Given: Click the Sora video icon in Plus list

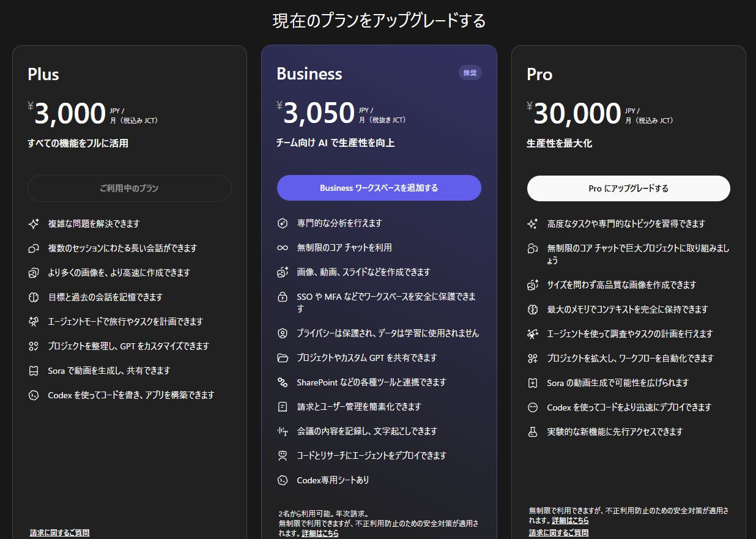Looking at the screenshot, I should 34,371.
